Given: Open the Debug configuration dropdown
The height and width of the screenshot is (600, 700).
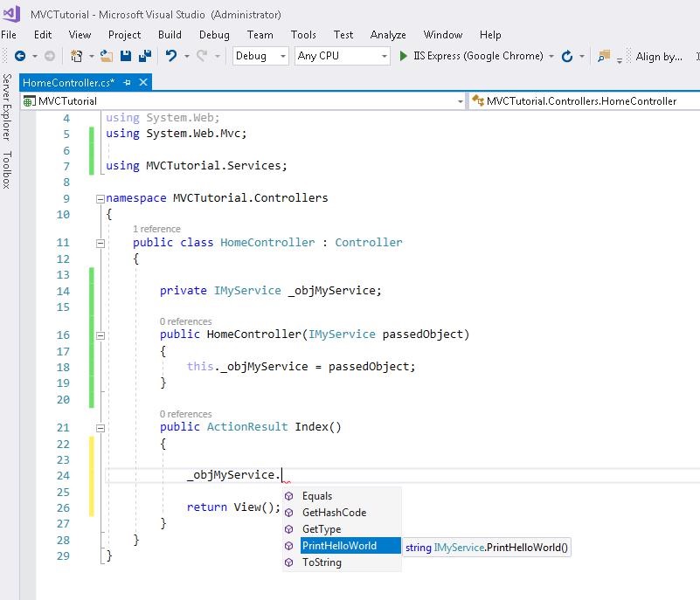Looking at the screenshot, I should 260,56.
